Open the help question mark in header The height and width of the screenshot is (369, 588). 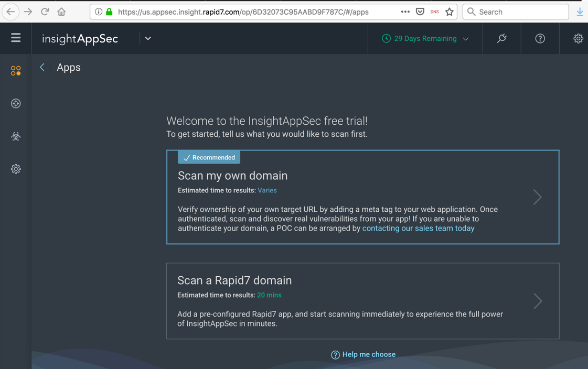pos(540,39)
